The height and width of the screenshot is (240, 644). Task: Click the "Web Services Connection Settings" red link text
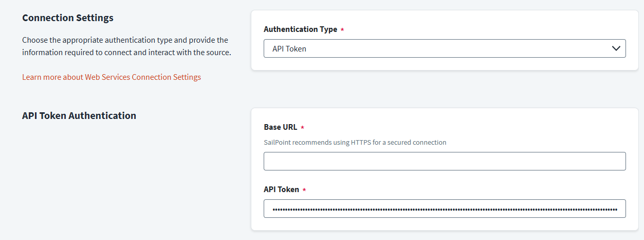point(143,77)
